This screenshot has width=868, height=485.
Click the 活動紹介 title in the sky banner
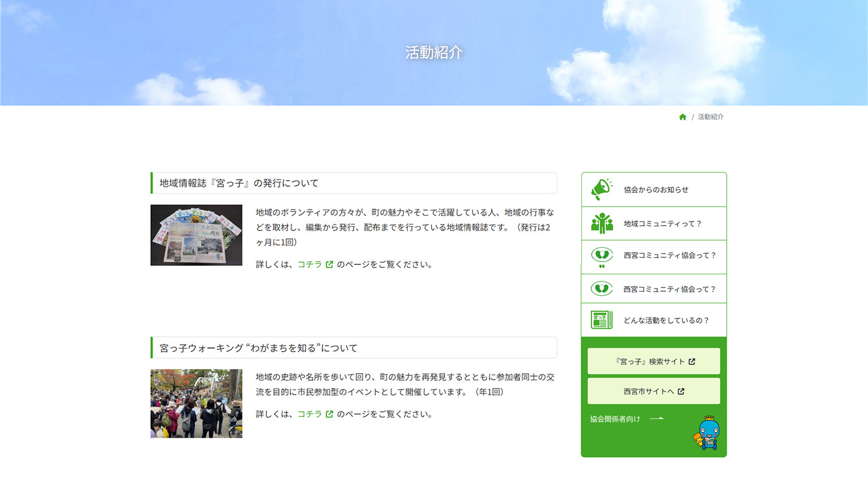pos(434,52)
